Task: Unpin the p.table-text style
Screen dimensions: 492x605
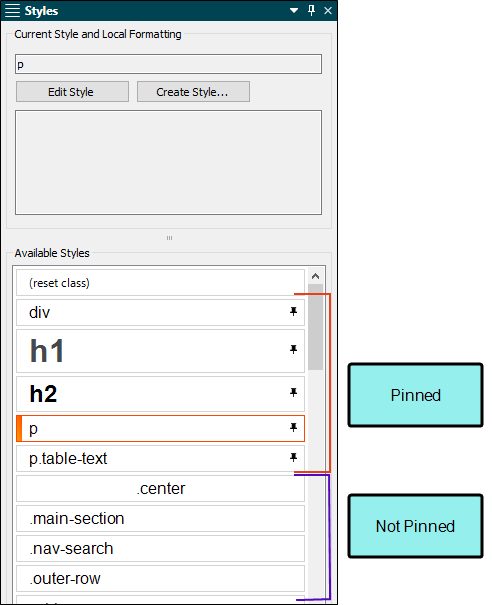Action: [294, 458]
